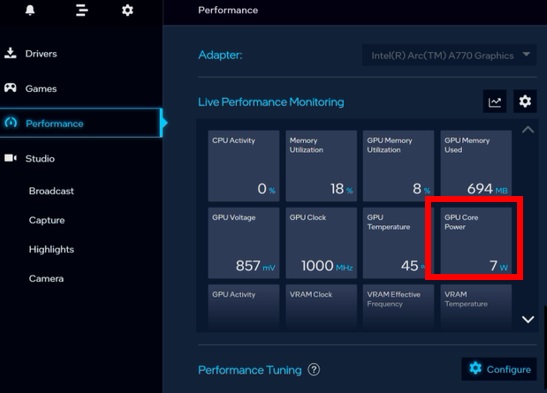The width and height of the screenshot is (547, 393).
Task: Click the Performance gauge icon
Action: click(x=10, y=122)
